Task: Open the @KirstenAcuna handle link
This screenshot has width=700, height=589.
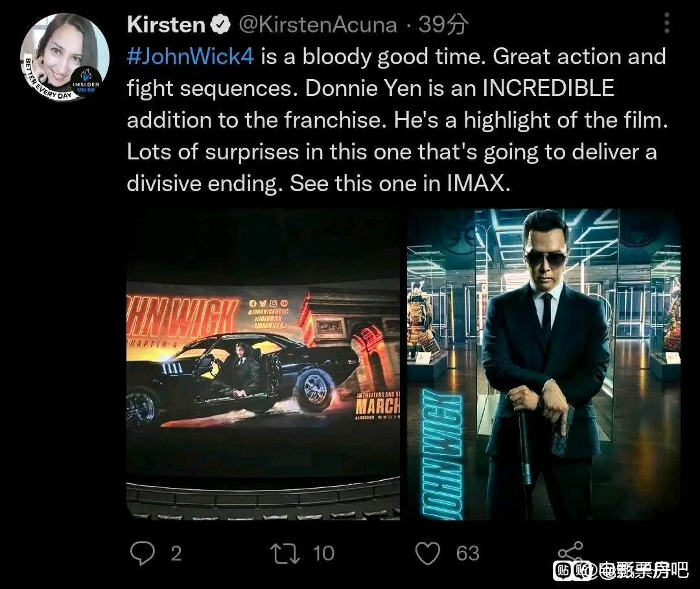Action: point(318,25)
